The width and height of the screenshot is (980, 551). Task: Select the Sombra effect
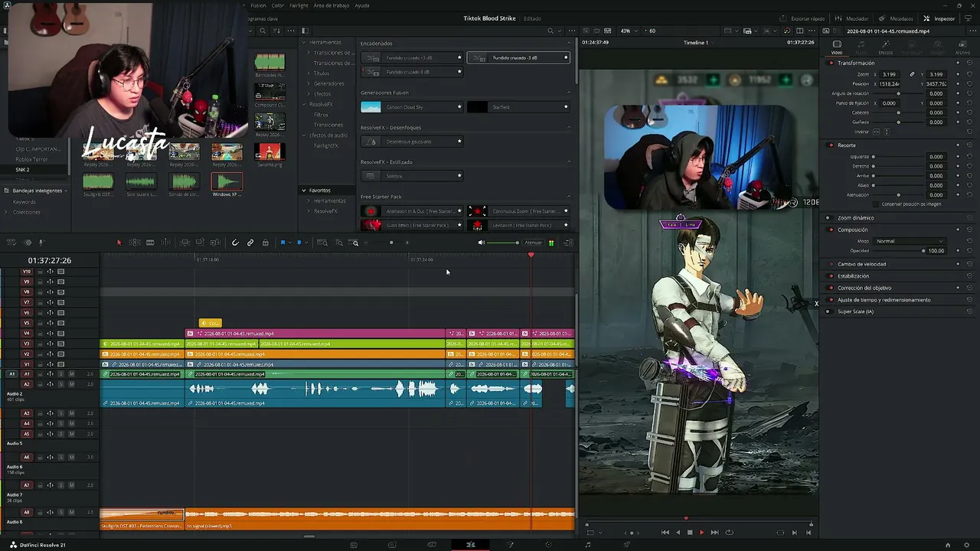point(413,176)
